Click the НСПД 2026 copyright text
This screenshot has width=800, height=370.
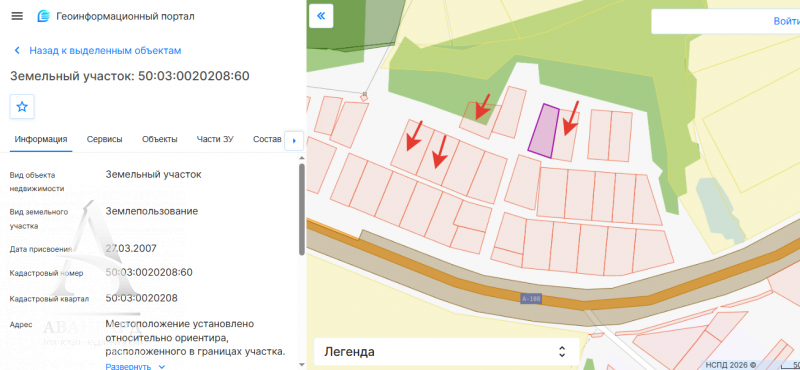pyautogui.click(x=731, y=365)
